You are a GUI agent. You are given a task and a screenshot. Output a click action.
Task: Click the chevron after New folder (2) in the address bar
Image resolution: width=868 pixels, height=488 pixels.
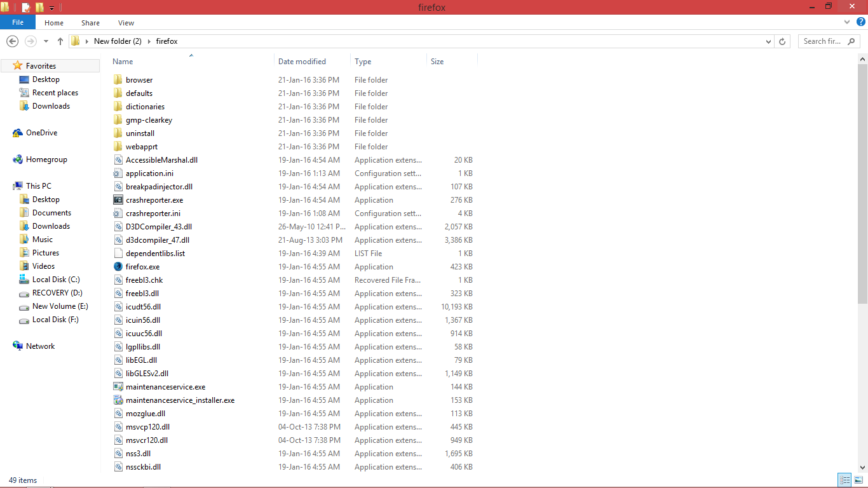pos(149,41)
